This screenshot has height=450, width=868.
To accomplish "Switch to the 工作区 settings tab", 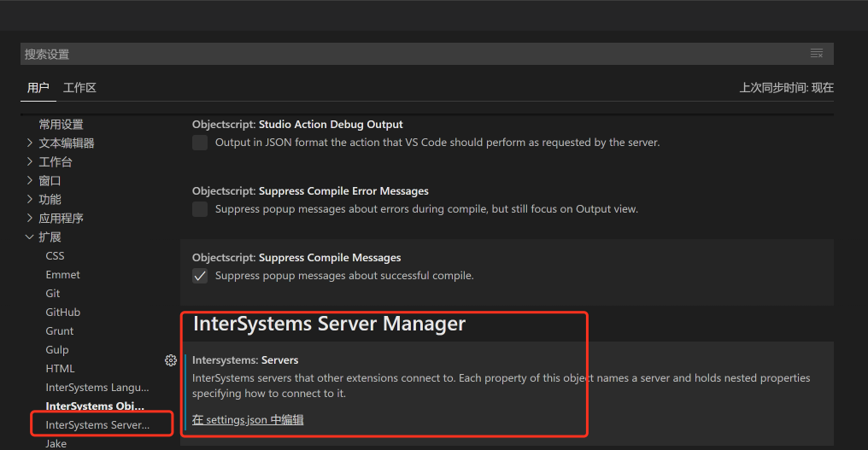I will pyautogui.click(x=79, y=87).
